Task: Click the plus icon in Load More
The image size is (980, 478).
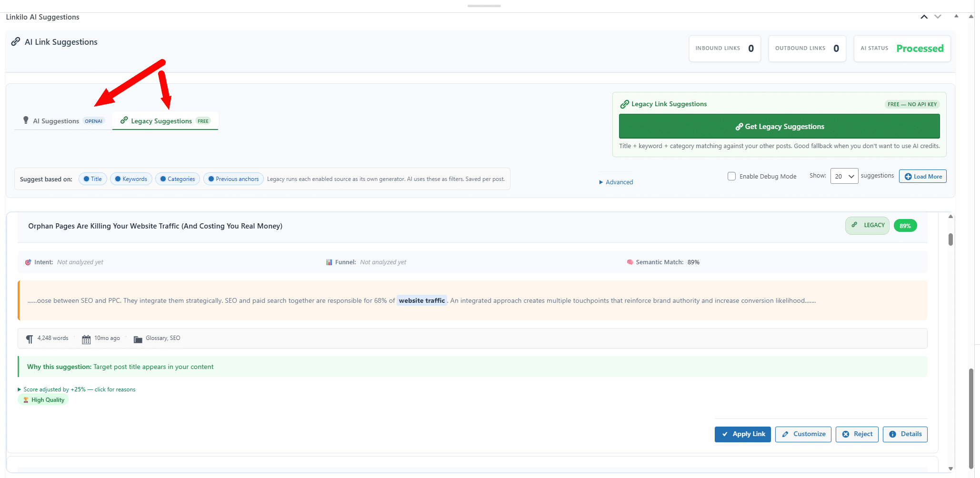Action: pos(908,177)
